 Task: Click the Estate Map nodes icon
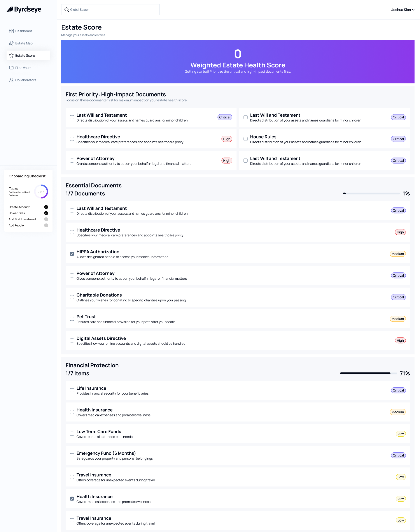pos(11,43)
